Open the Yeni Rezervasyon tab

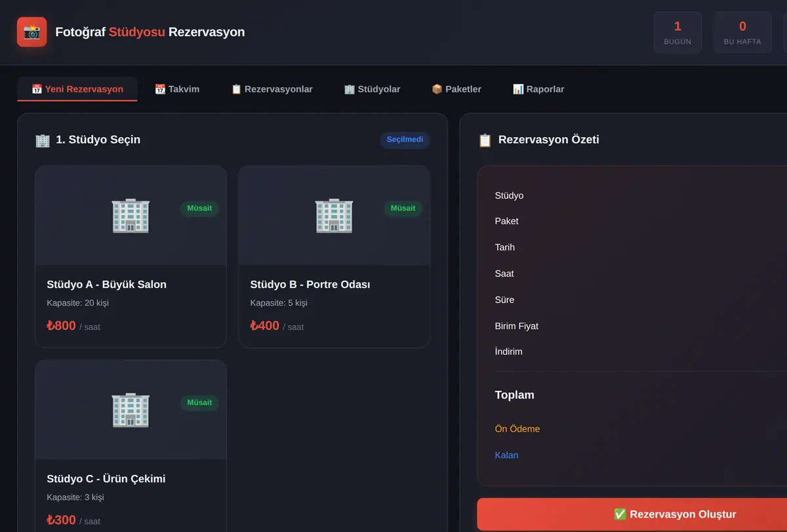(77, 89)
